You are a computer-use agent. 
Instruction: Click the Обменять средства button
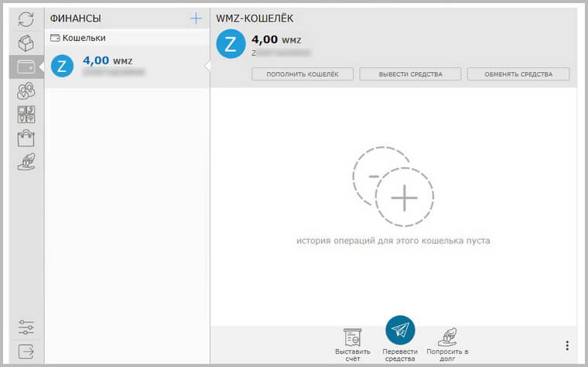518,74
